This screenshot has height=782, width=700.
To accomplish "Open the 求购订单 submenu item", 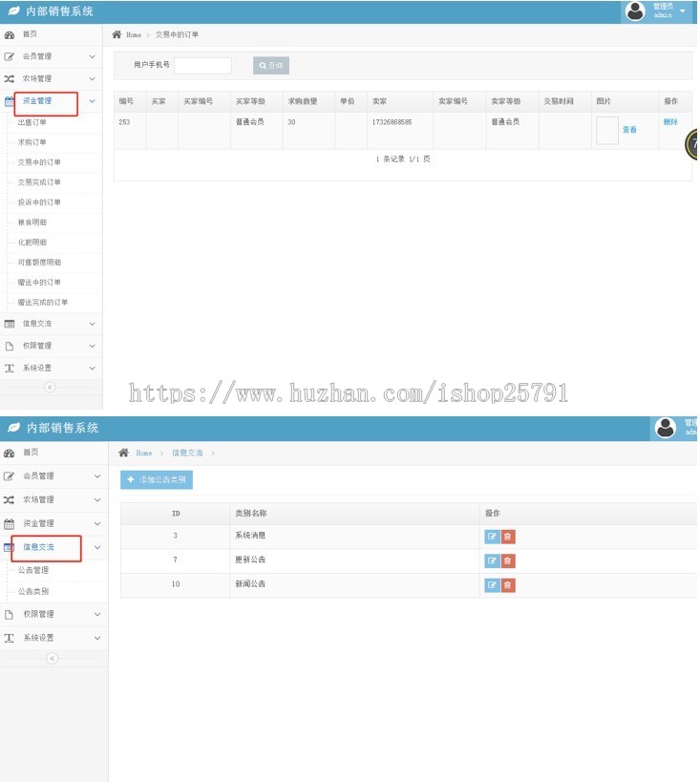I will coord(32,142).
